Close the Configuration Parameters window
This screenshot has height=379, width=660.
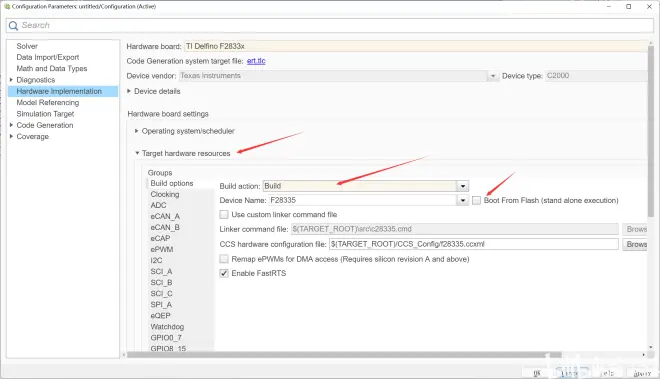pos(649,6)
